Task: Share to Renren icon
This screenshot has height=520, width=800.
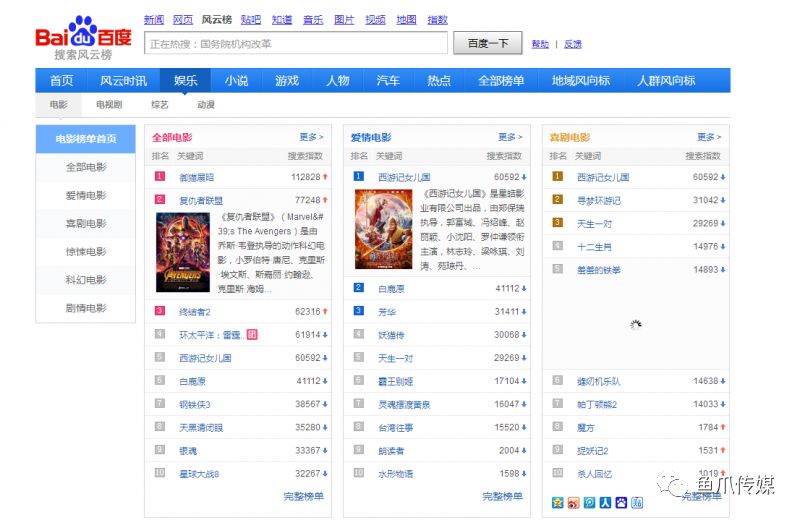Action: 605,503
